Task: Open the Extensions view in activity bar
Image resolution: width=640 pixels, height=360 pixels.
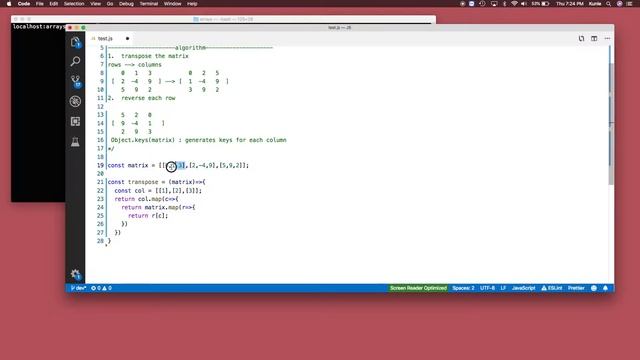Action: pos(75,121)
